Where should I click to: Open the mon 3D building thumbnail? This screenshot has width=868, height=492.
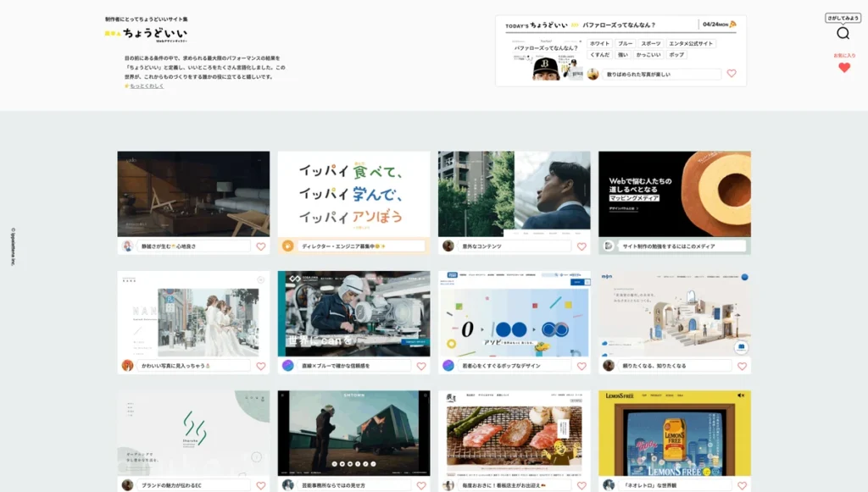pyautogui.click(x=675, y=313)
